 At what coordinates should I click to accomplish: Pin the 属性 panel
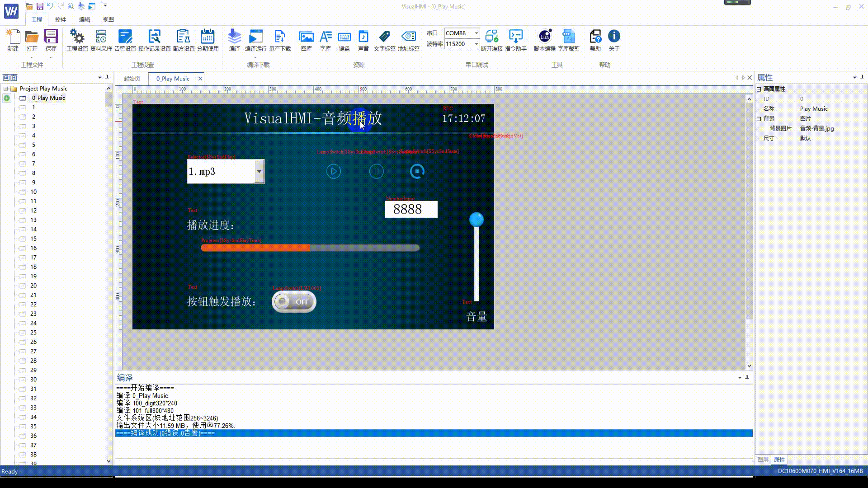click(x=862, y=77)
